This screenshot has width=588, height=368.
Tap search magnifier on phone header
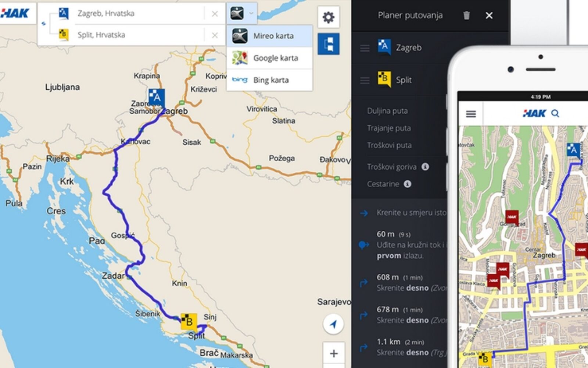[x=555, y=113]
